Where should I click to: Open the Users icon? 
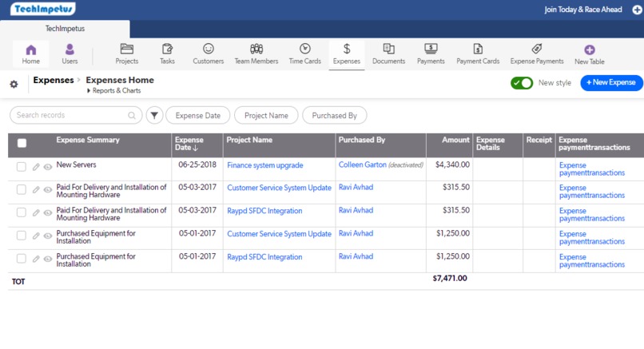pyautogui.click(x=70, y=50)
